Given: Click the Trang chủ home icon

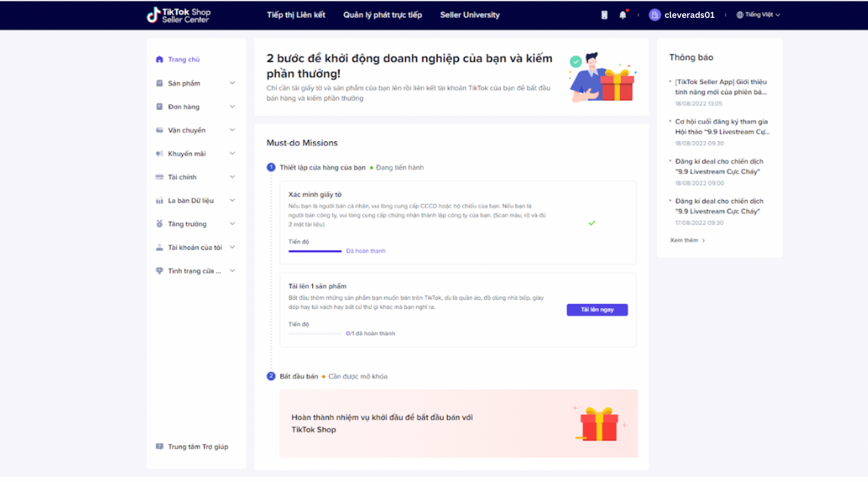Looking at the screenshot, I should [160, 59].
